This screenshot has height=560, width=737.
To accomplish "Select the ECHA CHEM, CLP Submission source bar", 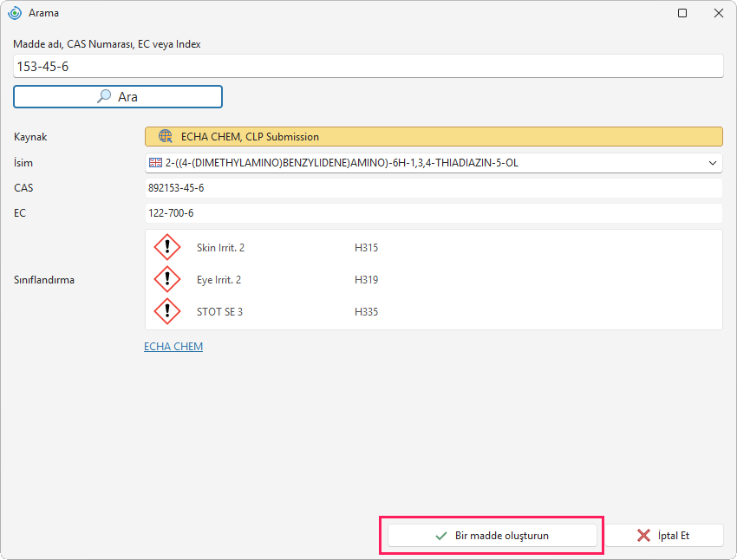I will pyautogui.click(x=434, y=137).
